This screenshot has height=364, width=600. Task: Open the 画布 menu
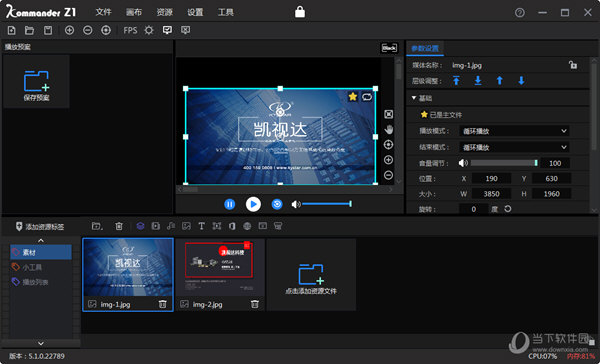134,12
